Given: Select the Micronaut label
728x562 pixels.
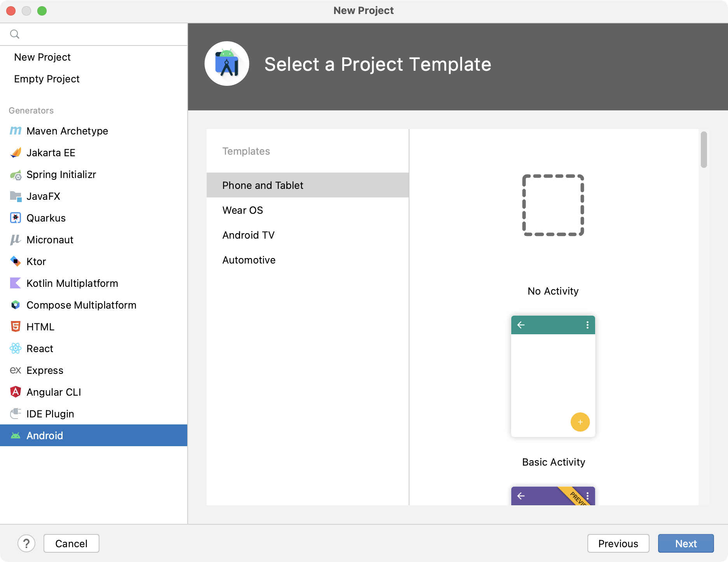Looking at the screenshot, I should 50,240.
